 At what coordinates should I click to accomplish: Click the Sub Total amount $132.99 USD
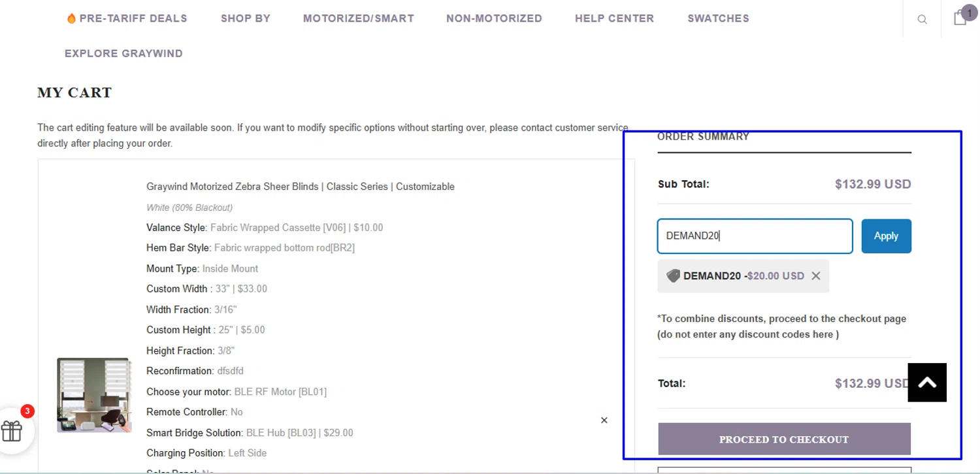873,184
